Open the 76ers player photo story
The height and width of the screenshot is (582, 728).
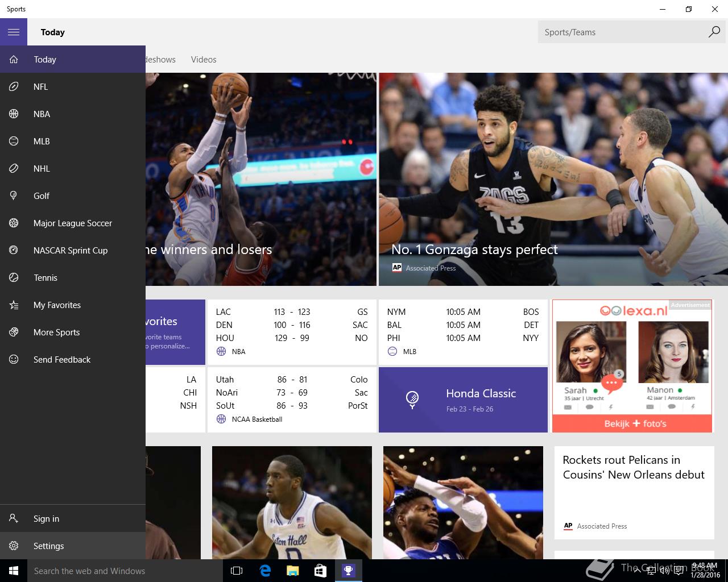463,502
